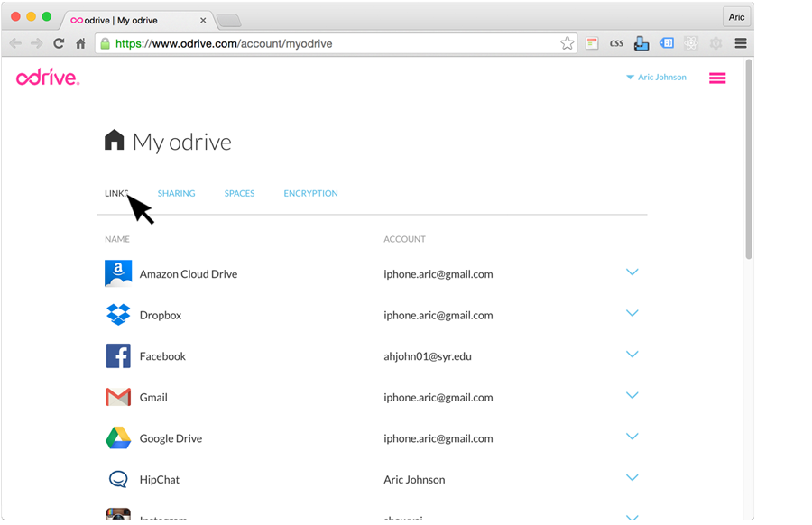Expand the HipChat row chevron

point(632,477)
